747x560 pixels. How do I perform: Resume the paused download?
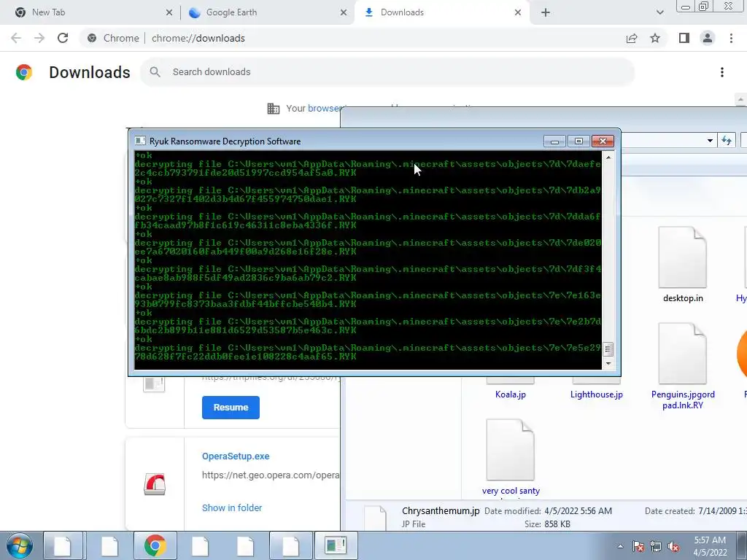pos(231,408)
